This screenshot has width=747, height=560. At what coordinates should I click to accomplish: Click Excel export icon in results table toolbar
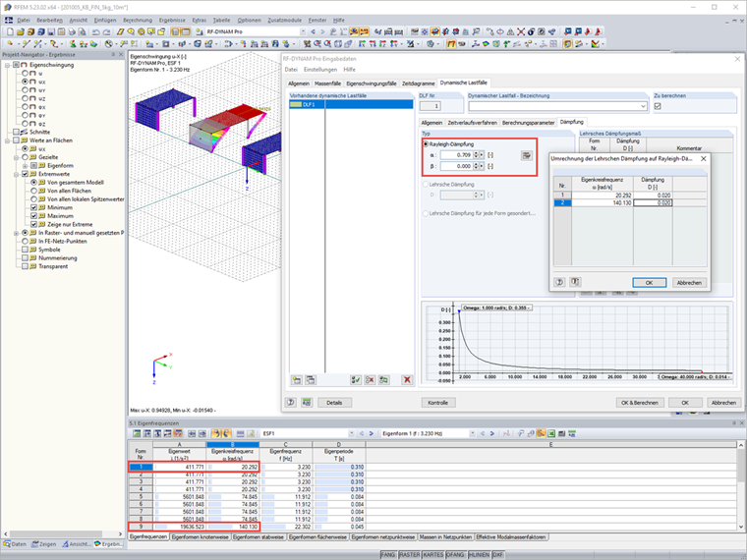(x=551, y=433)
